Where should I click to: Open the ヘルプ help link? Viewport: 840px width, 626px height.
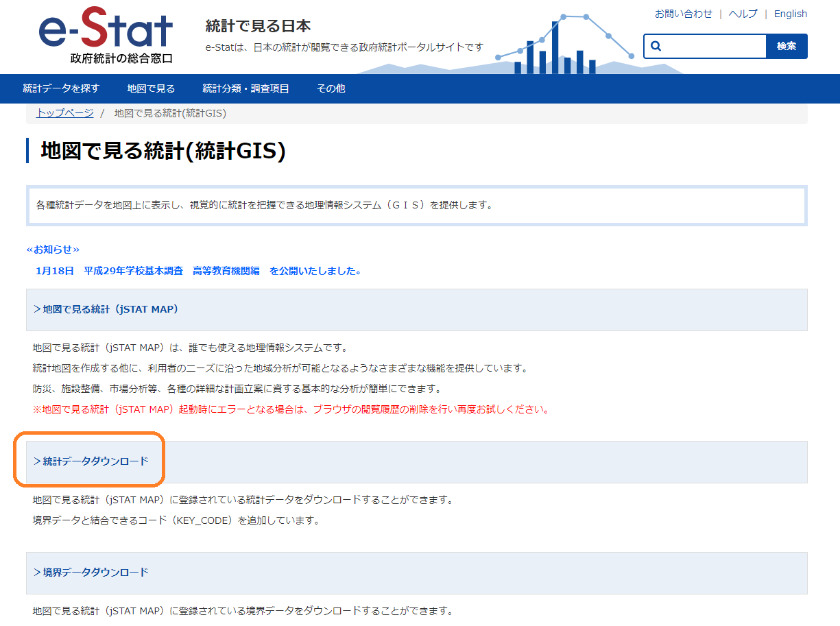[743, 14]
